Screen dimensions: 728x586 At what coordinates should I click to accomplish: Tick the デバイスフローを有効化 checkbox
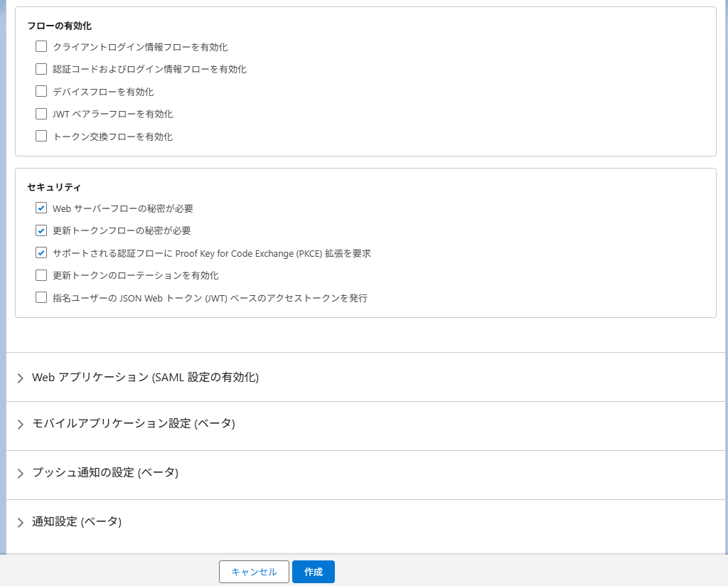click(x=41, y=91)
